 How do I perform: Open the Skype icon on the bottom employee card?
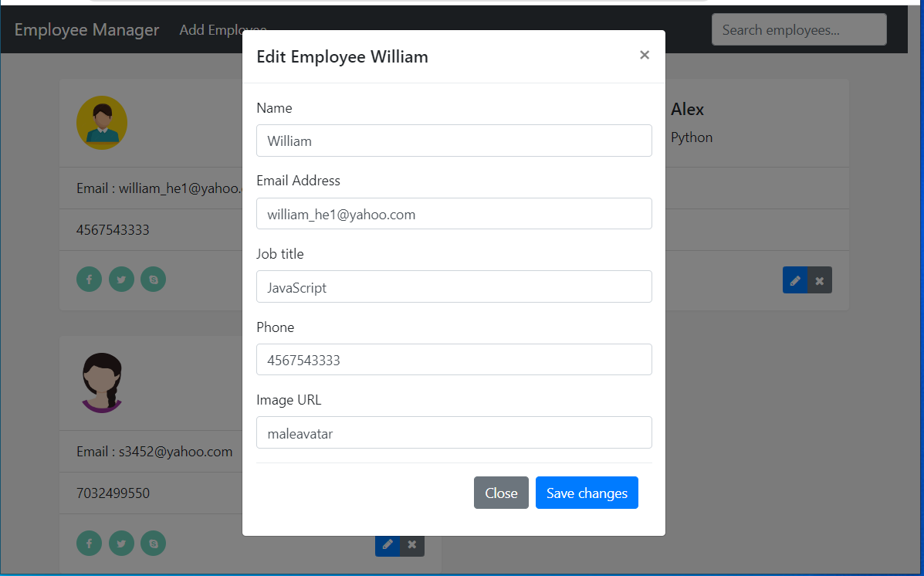click(x=153, y=544)
